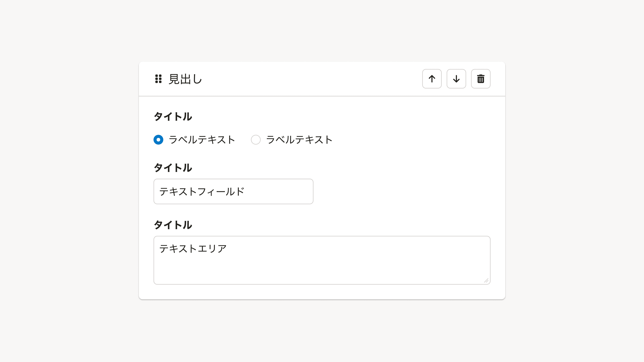Viewport: 644px width, 362px height.
Task: Focus the テキストフィールド text input
Action: pos(233,191)
